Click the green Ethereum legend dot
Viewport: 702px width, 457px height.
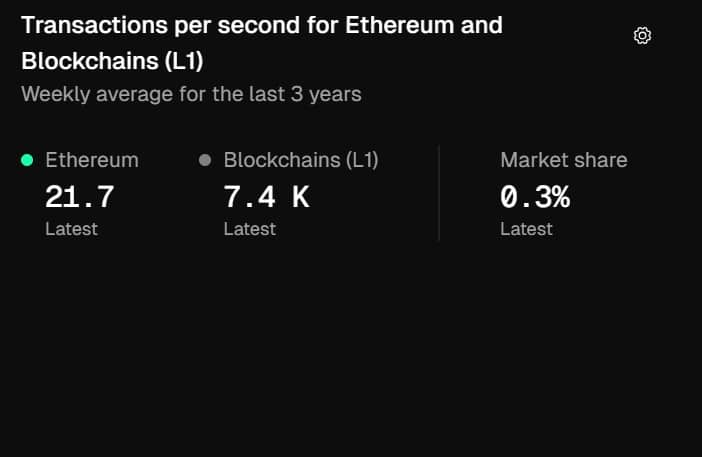click(x=27, y=160)
